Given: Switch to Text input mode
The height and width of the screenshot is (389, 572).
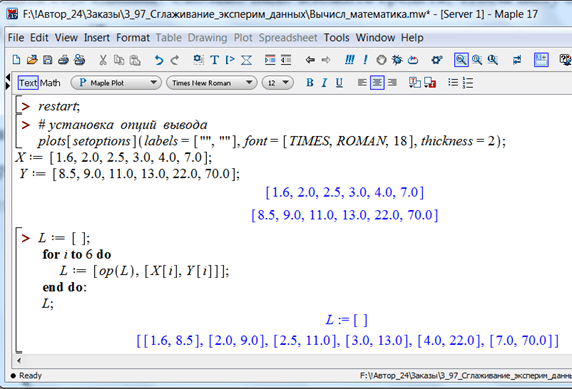Looking at the screenshot, I should coord(28,83).
